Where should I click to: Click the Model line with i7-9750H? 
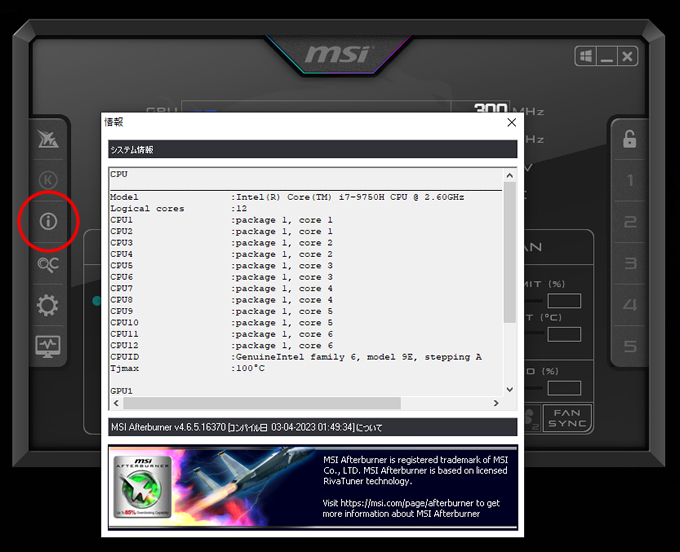pyautogui.click(x=287, y=197)
